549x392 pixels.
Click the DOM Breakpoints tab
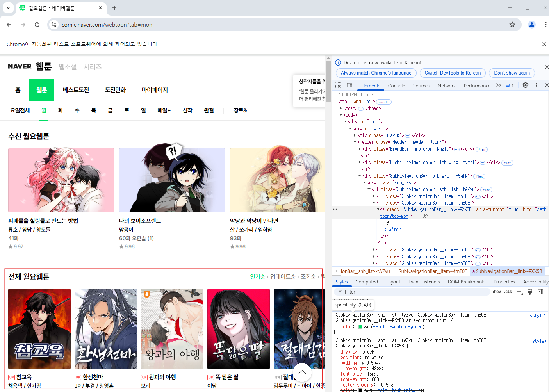pos(467,282)
